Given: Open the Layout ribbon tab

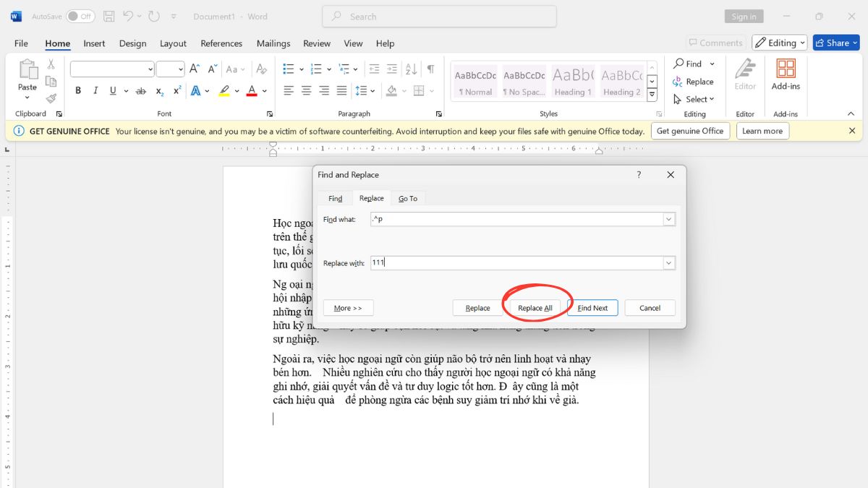Looking at the screenshot, I should [x=173, y=43].
